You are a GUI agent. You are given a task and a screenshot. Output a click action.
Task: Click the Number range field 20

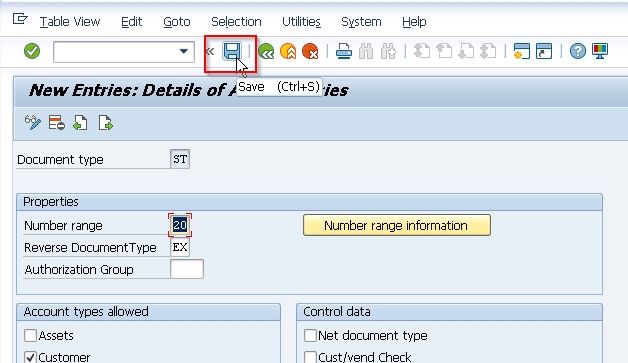[180, 225]
